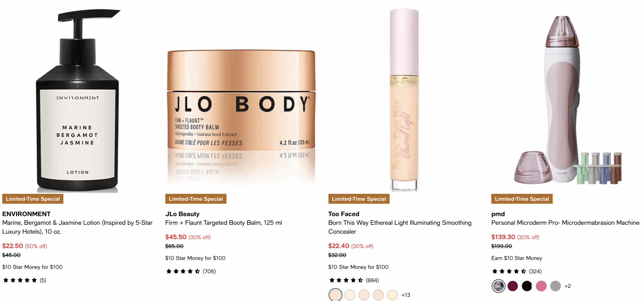
Task: Choose the gray pmd color swatch
Action: [555, 286]
